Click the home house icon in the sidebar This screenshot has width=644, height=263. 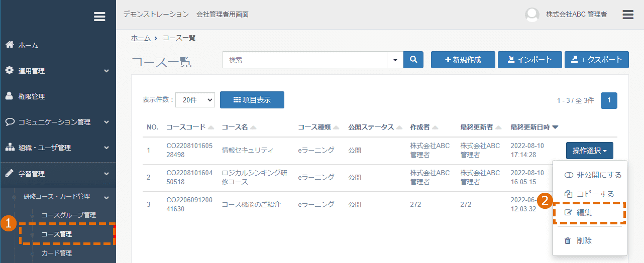(9, 45)
